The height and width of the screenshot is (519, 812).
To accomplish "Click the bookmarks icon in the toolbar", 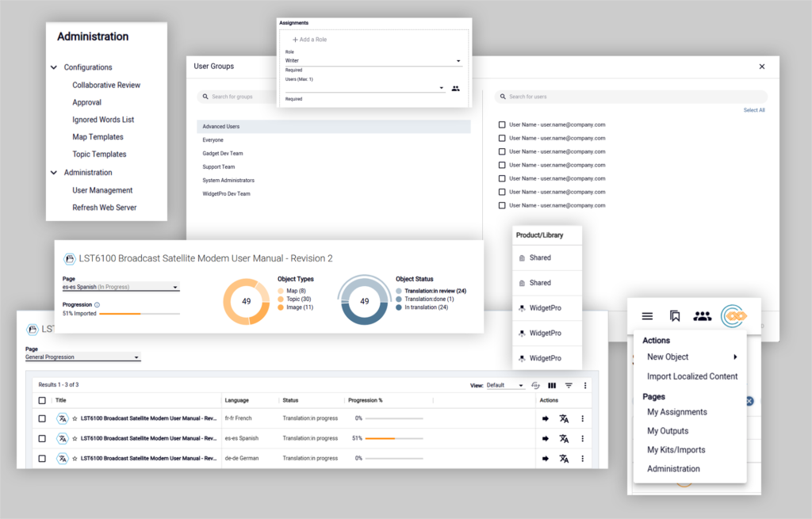I will point(675,315).
